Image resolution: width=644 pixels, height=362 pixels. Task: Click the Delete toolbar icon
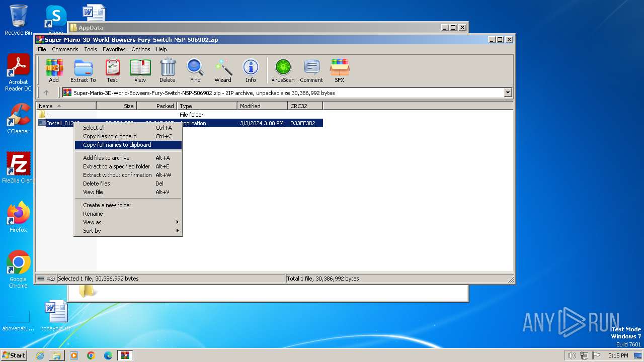pyautogui.click(x=168, y=71)
